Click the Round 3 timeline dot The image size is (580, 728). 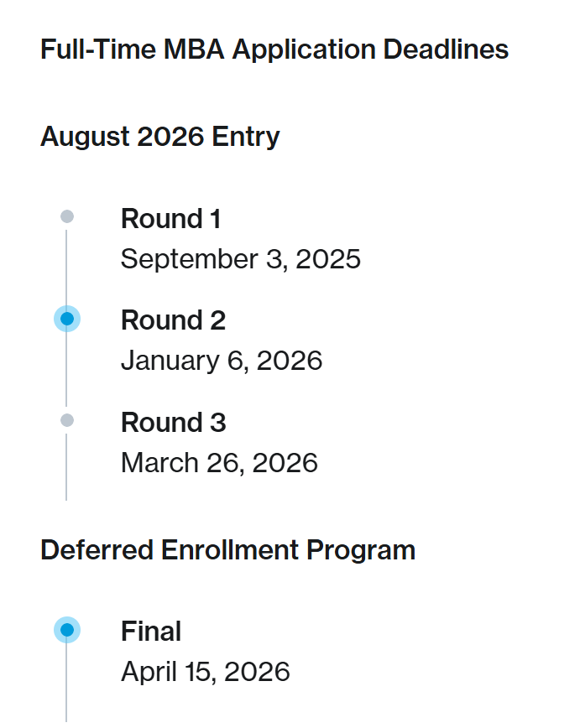pyautogui.click(x=67, y=419)
